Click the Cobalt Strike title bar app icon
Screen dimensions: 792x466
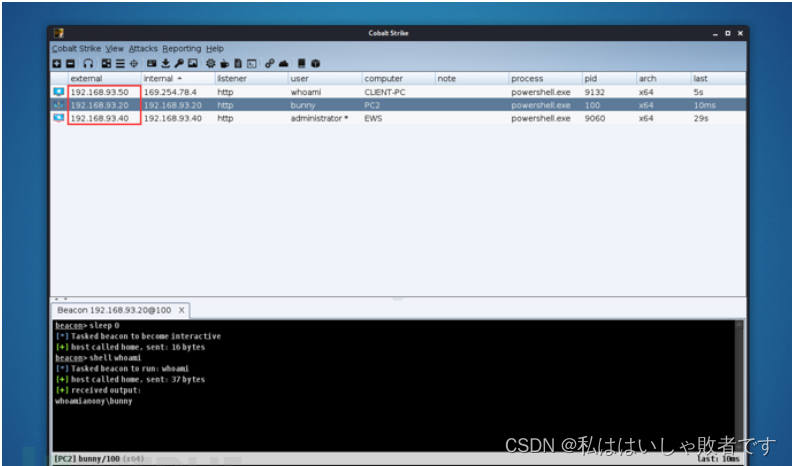59,33
